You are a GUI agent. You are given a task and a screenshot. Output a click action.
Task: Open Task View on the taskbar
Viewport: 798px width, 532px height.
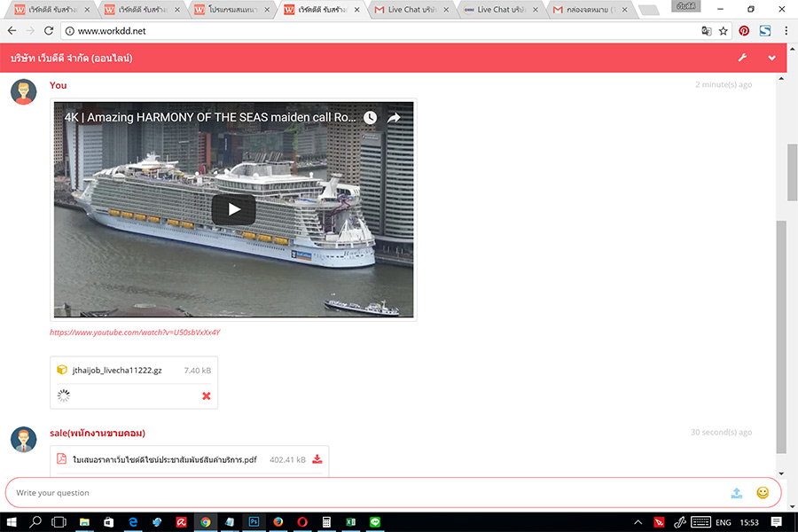point(59,522)
